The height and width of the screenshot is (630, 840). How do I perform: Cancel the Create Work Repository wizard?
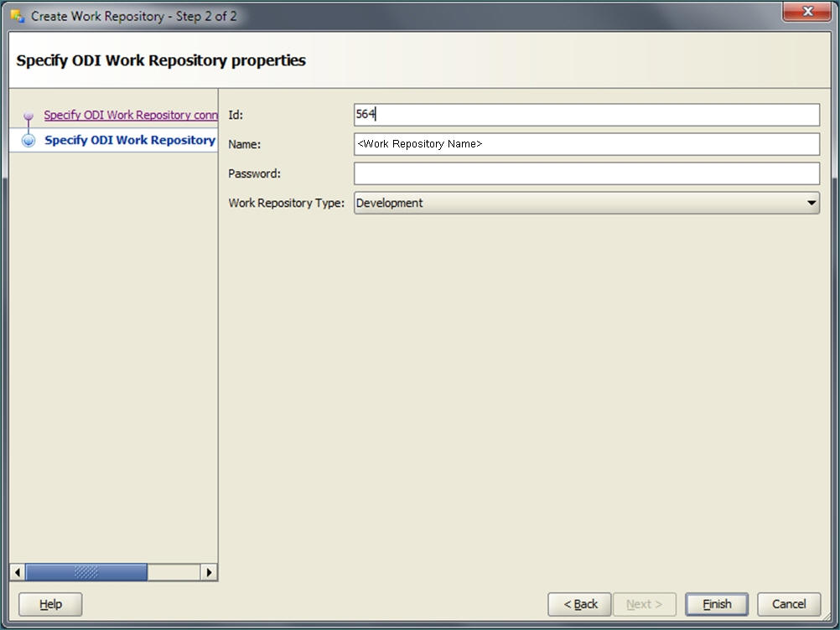click(789, 604)
